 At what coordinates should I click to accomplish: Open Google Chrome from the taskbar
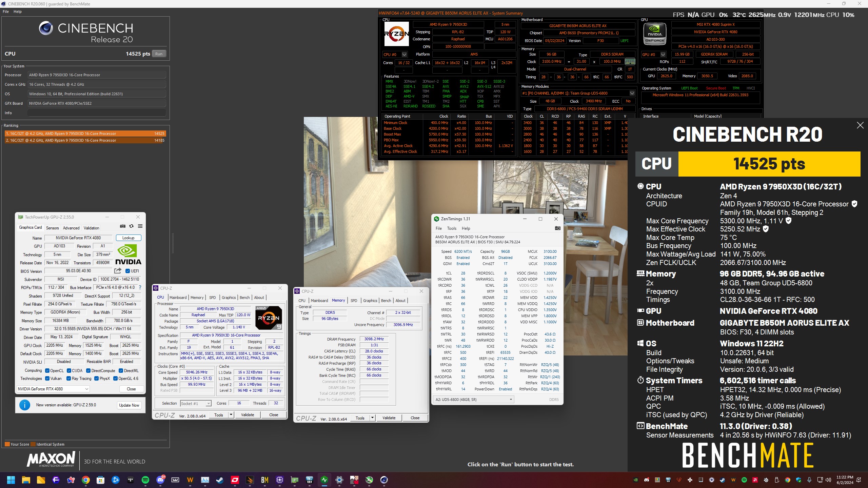click(x=86, y=480)
